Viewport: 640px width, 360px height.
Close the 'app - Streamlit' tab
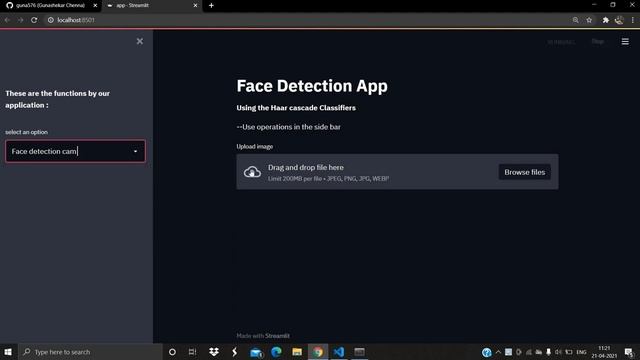[195, 6]
